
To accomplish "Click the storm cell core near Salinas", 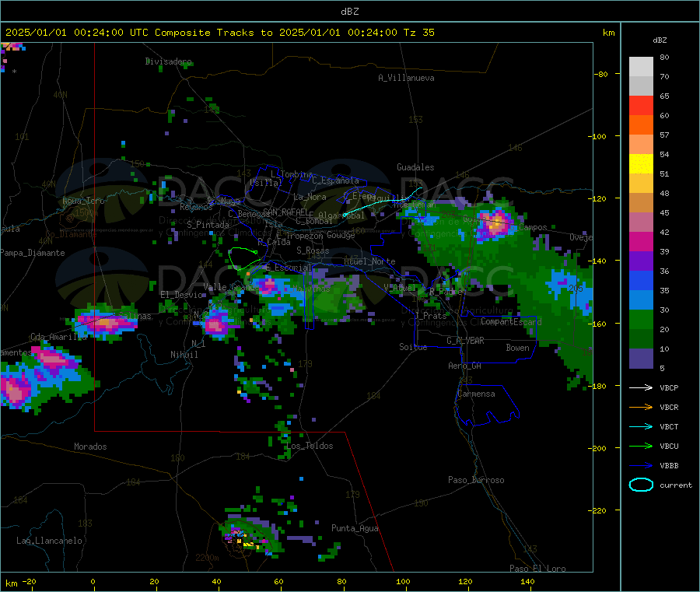I will click(x=103, y=322).
